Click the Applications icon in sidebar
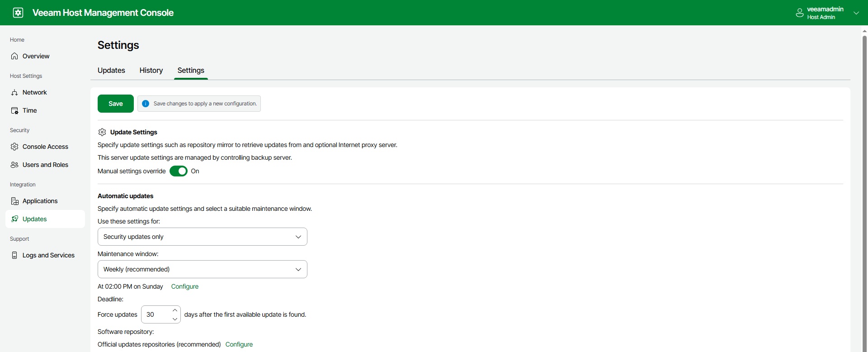The width and height of the screenshot is (868, 352). (x=14, y=201)
